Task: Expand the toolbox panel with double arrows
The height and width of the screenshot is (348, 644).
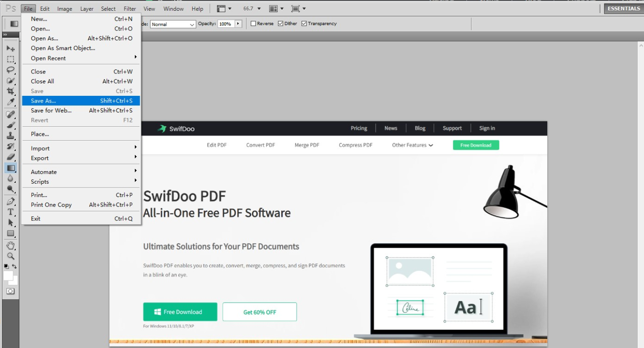Action: (x=5, y=34)
